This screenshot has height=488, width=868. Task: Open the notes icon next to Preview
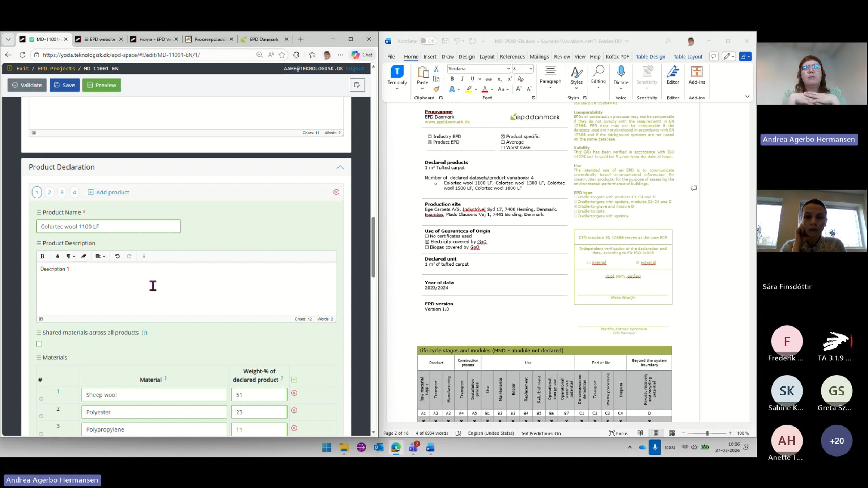(357, 85)
